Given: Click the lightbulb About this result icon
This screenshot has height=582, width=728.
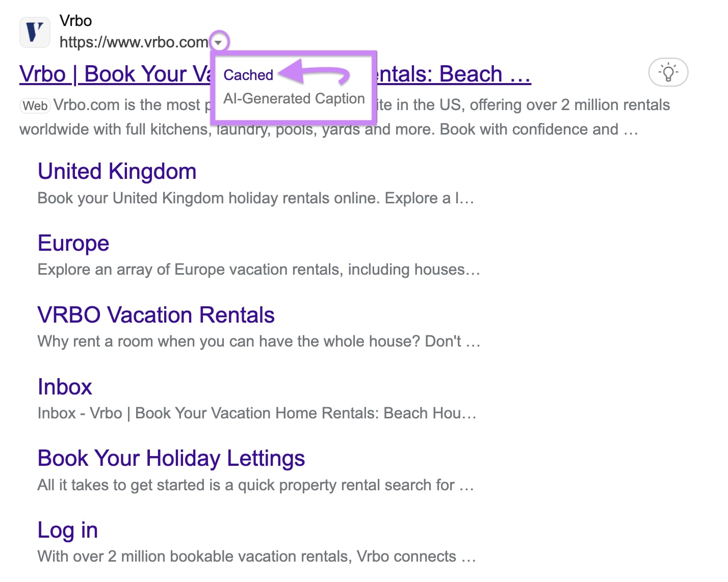Looking at the screenshot, I should pos(668,72).
